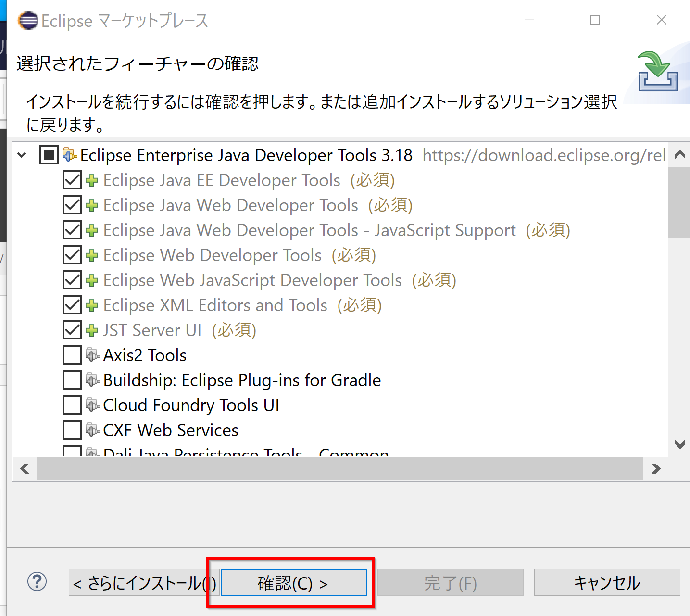
Task: Select the Eclipse Enterprise Java Developer Tools 3.18 row
Action: [x=340, y=155]
